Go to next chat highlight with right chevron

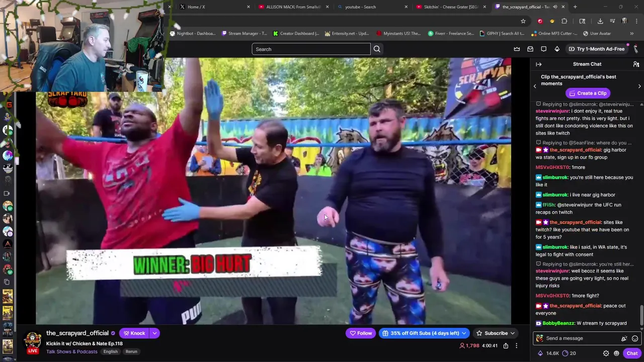(639, 86)
